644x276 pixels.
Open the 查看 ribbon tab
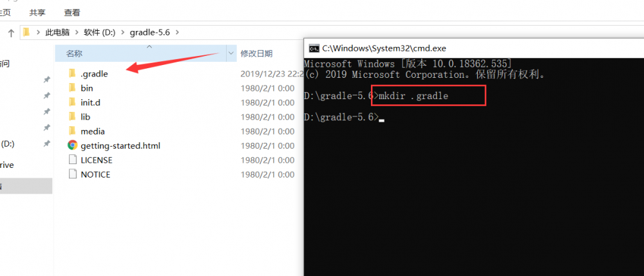tap(72, 13)
